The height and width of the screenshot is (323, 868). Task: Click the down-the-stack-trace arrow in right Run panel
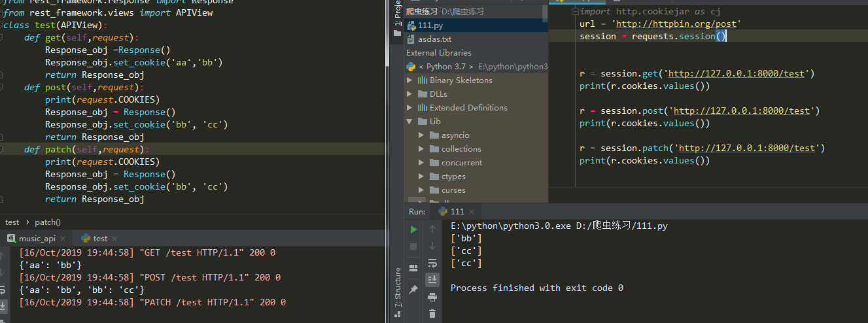coord(432,246)
